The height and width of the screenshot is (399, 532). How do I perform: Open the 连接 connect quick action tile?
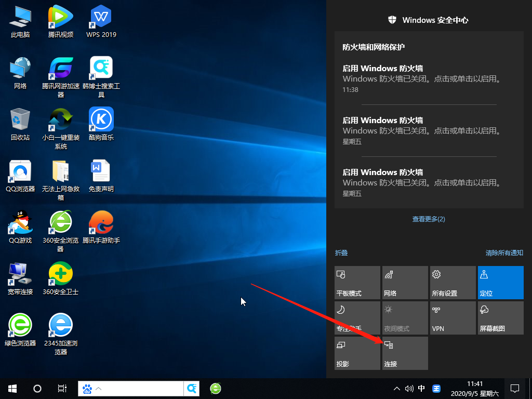pyautogui.click(x=405, y=353)
